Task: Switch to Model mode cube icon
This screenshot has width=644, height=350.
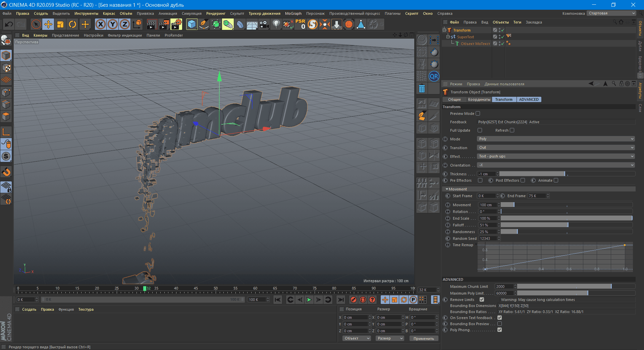Action: click(6, 55)
